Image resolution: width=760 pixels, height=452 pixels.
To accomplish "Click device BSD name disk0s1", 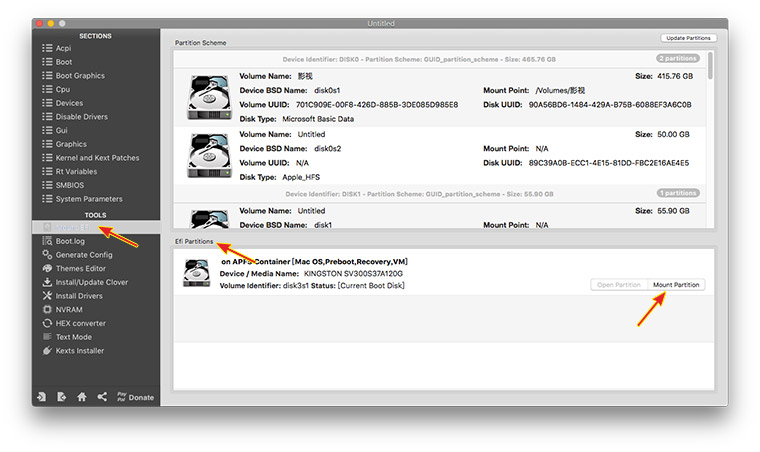I will [x=327, y=90].
